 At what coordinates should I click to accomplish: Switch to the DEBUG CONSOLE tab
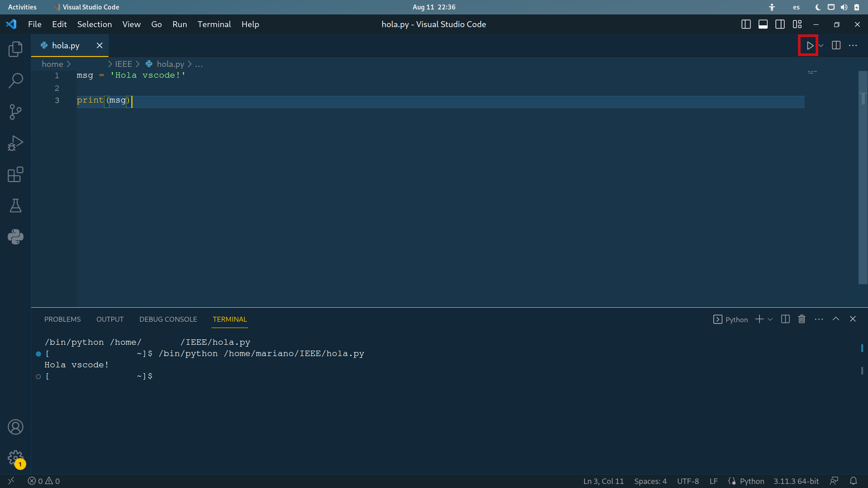click(x=168, y=319)
